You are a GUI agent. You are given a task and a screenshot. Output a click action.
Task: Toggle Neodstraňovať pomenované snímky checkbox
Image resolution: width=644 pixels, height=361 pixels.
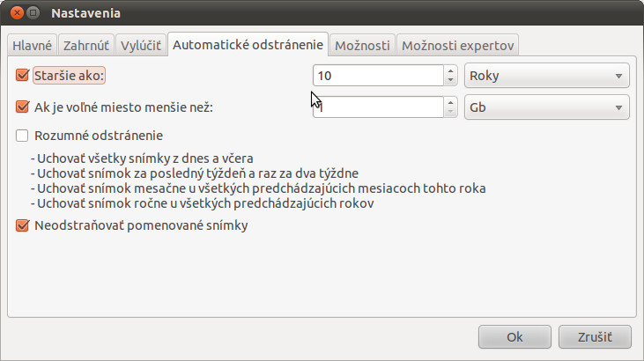coord(23,225)
